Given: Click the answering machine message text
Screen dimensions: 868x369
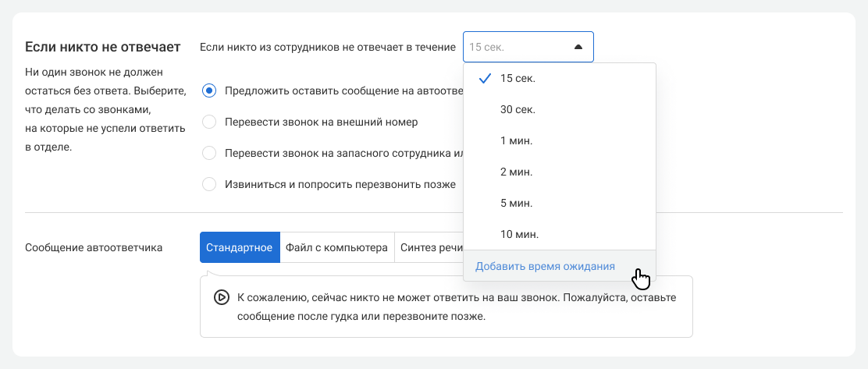Looking at the screenshot, I should pyautogui.click(x=456, y=307).
